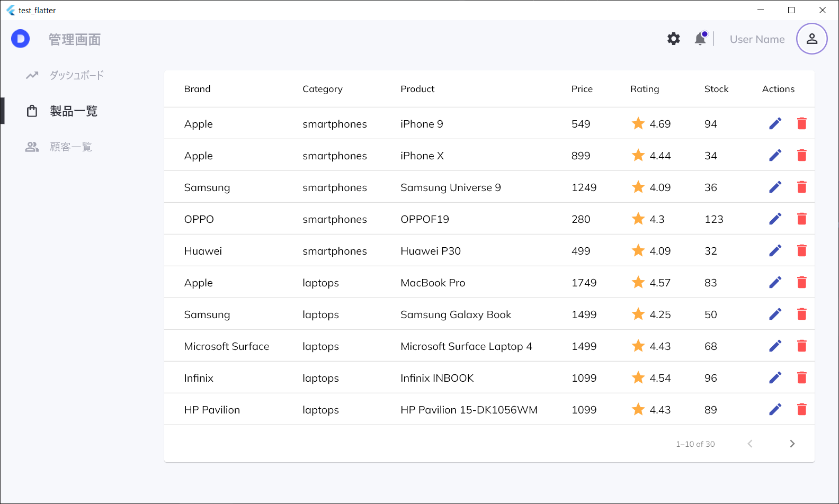Viewport: 839px width, 504px height.
Task: Delete the OPPOF19 row
Action: click(x=801, y=219)
